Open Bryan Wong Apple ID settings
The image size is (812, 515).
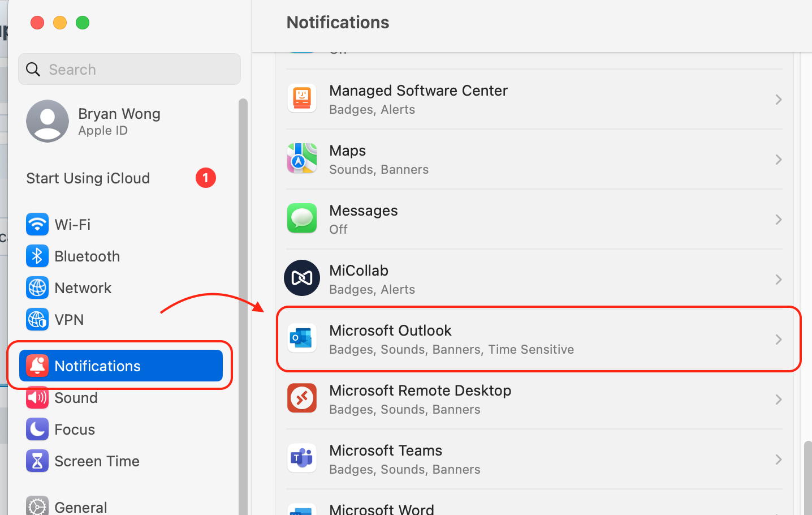click(x=121, y=121)
